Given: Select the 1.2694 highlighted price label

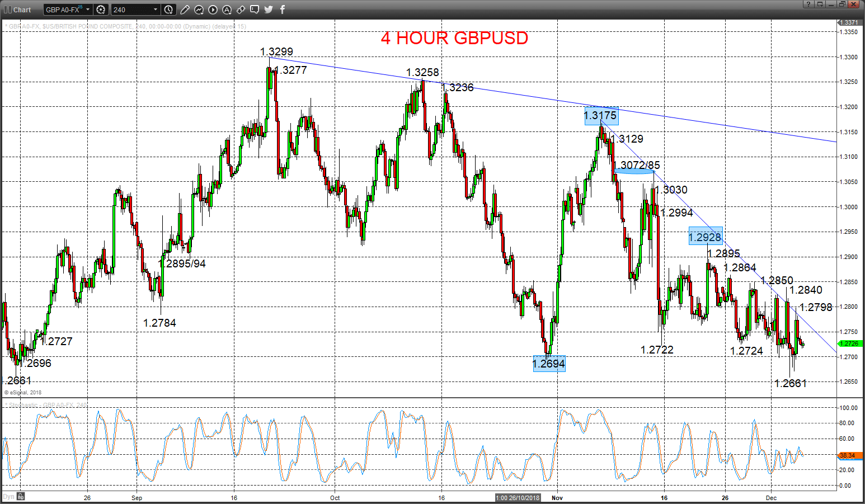Looking at the screenshot, I should [549, 364].
